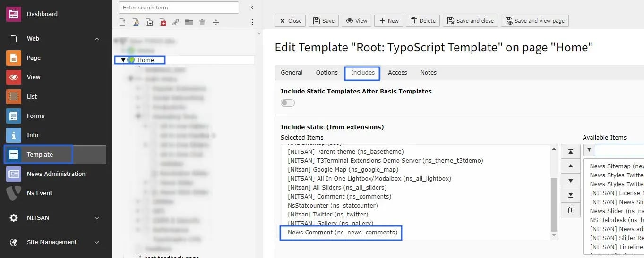Click the new standard page icon in tree toolbar

(122, 22)
